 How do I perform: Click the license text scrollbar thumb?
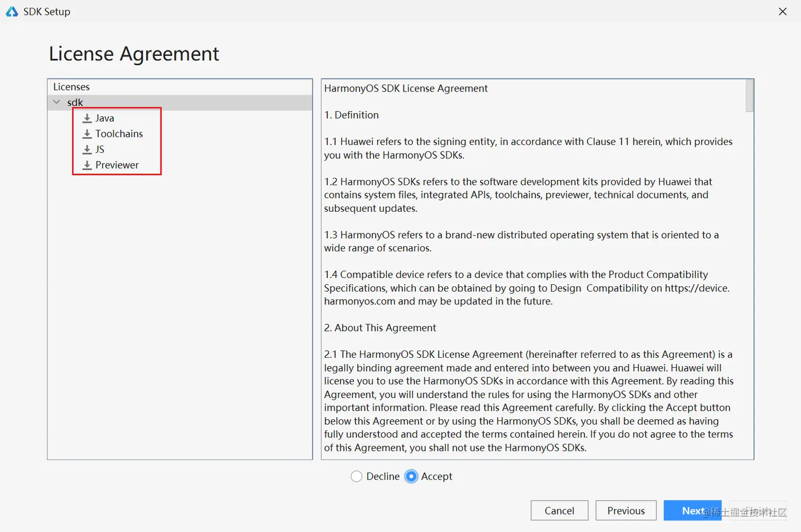(749, 96)
